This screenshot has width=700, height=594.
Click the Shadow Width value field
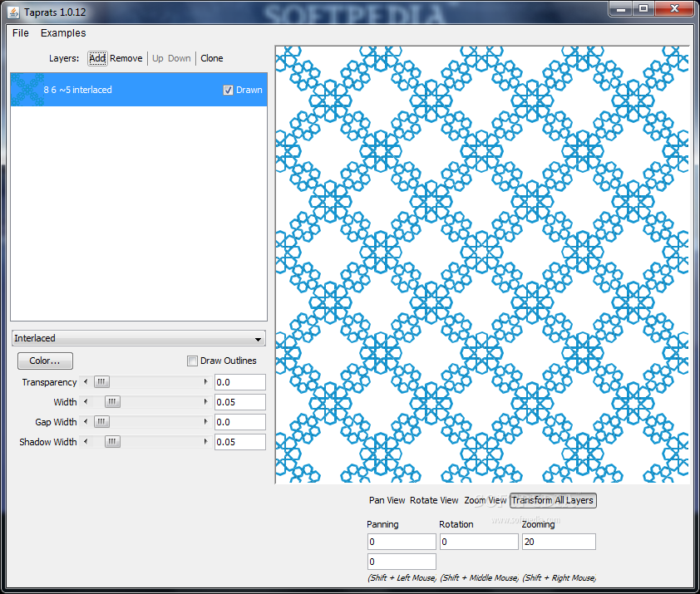coord(240,442)
